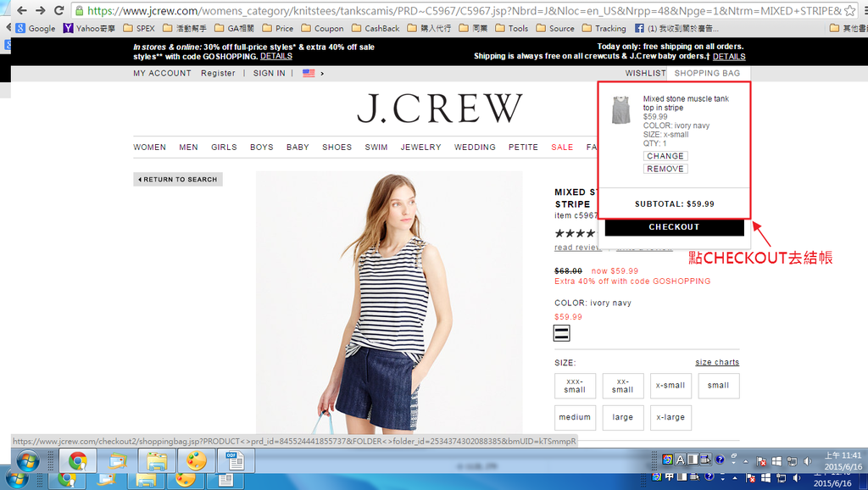The image size is (868, 490).
Task: Open the read reviews link
Action: point(577,248)
